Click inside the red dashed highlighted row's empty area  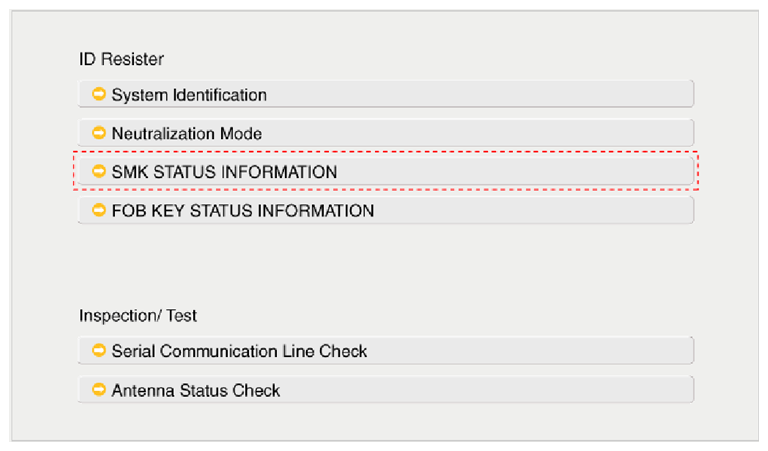pos(520,172)
